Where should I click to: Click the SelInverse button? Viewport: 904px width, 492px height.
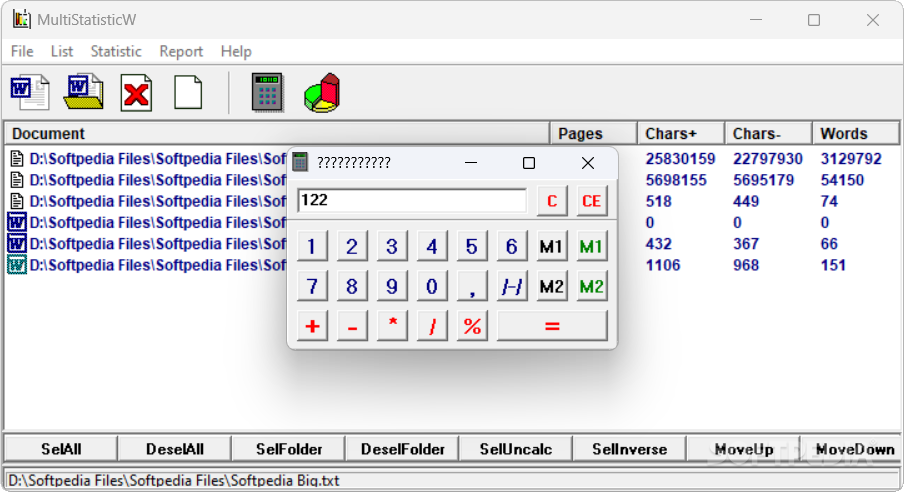630,449
